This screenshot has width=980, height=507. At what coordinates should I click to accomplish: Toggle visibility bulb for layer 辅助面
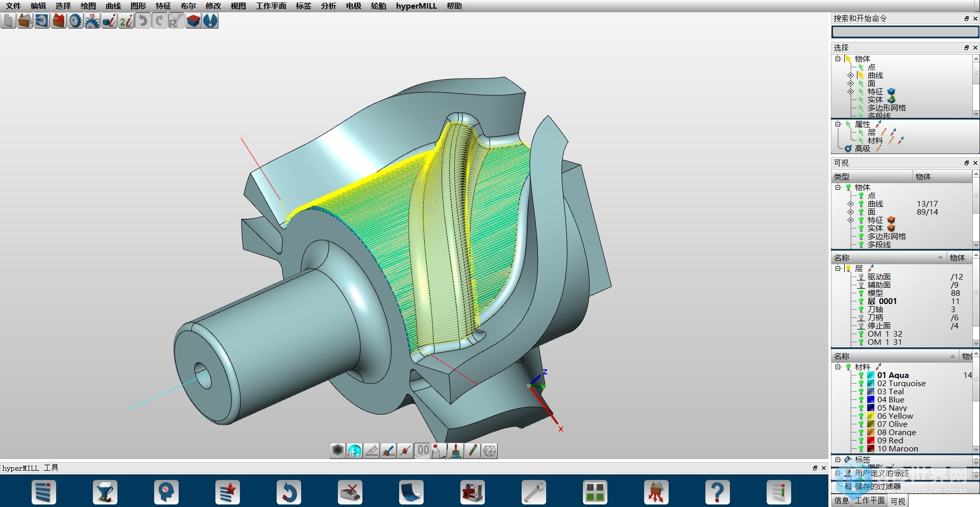tap(861, 285)
